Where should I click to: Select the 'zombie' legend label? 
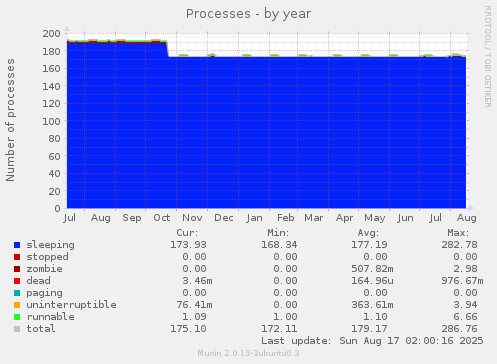coord(44,269)
